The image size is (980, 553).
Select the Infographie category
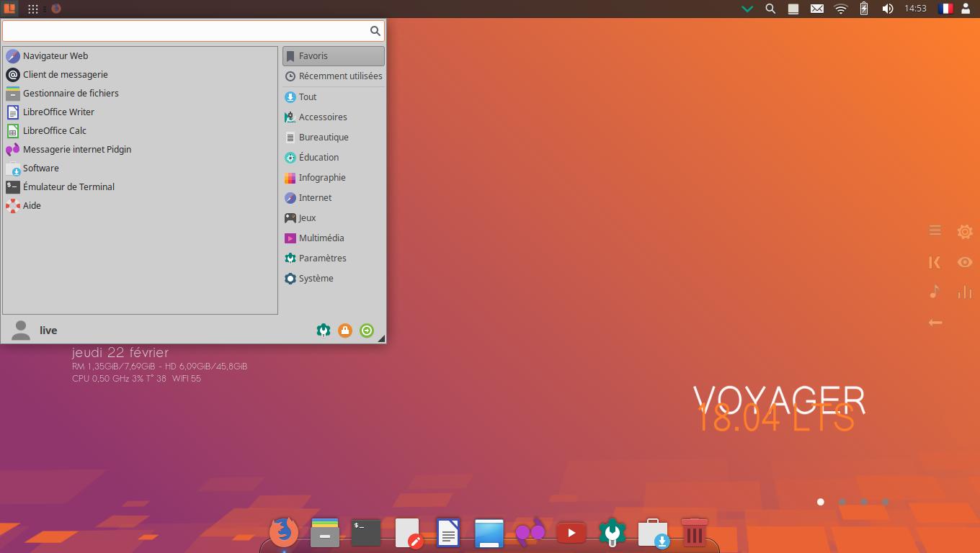[334, 177]
